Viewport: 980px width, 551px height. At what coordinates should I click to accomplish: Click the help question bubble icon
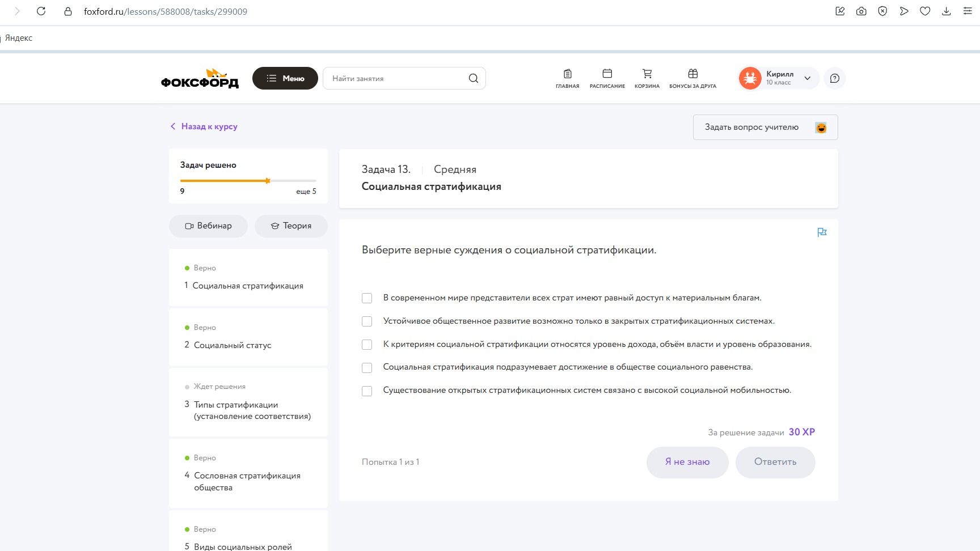835,78
